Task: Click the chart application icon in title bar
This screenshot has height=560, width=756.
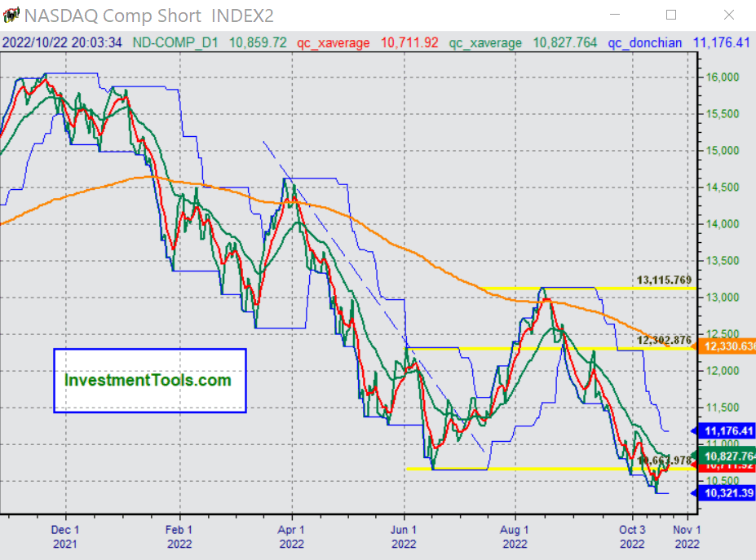Action: (11, 15)
